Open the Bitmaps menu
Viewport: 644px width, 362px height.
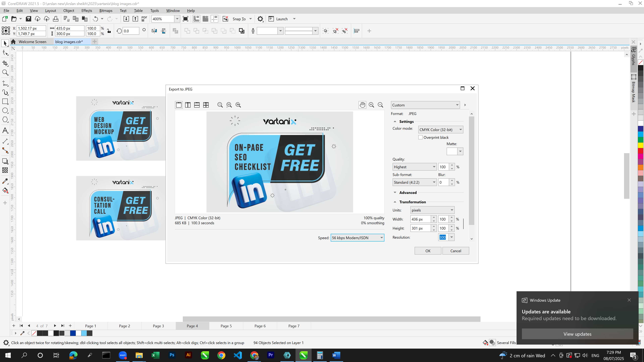coord(106,11)
